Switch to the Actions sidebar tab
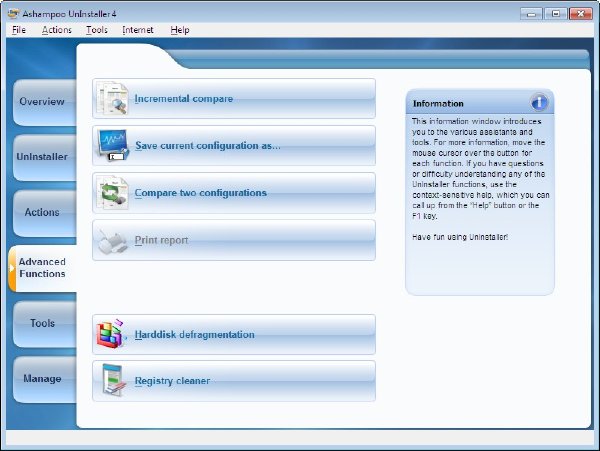The image size is (600, 451). pos(44,213)
